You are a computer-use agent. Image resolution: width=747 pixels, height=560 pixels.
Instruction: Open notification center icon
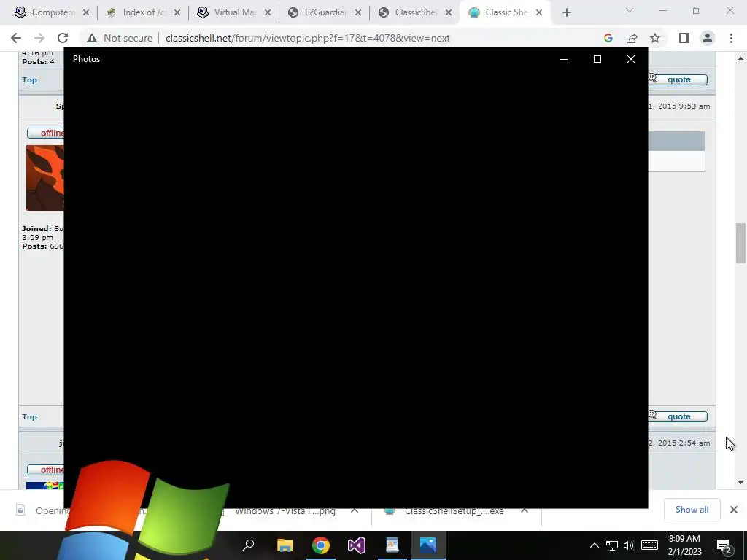point(724,545)
